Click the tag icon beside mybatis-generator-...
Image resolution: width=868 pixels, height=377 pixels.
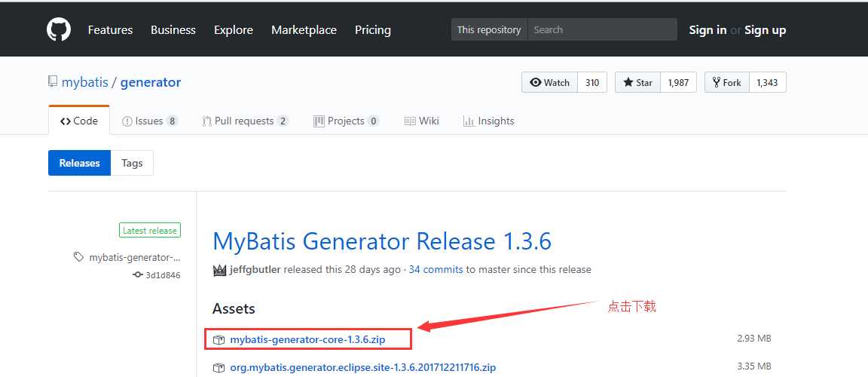click(x=78, y=257)
